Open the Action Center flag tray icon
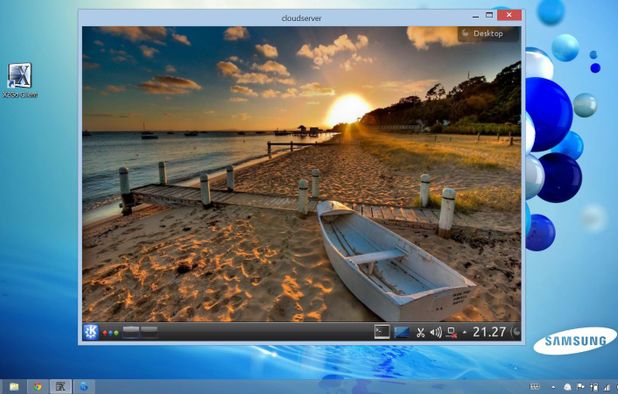This screenshot has height=394, width=618. click(x=581, y=387)
